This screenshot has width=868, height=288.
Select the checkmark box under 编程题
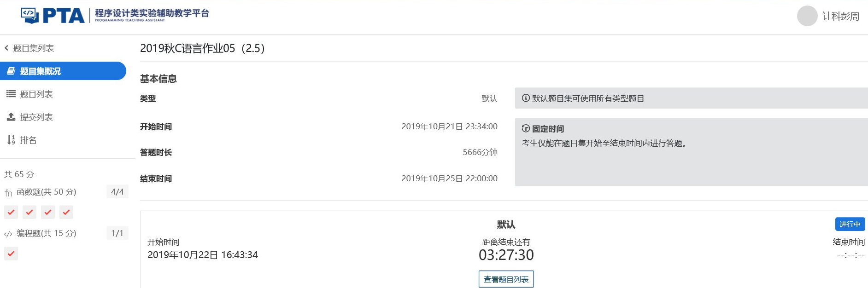click(x=11, y=253)
